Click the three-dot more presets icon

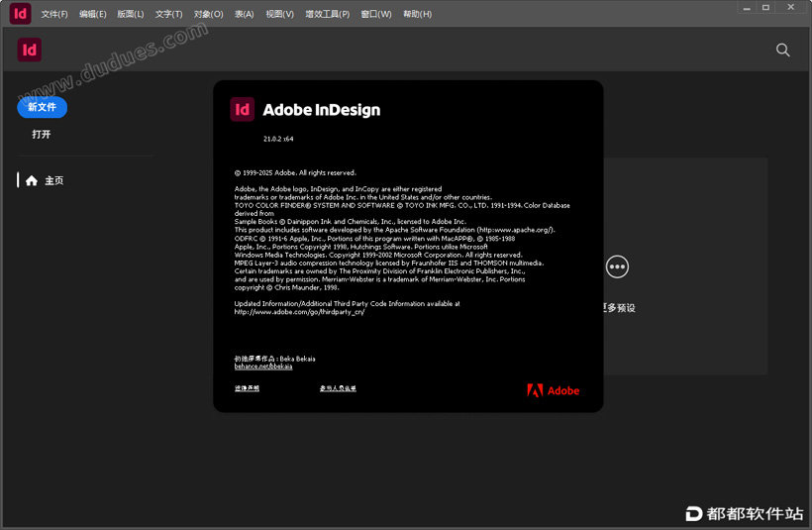point(617,266)
